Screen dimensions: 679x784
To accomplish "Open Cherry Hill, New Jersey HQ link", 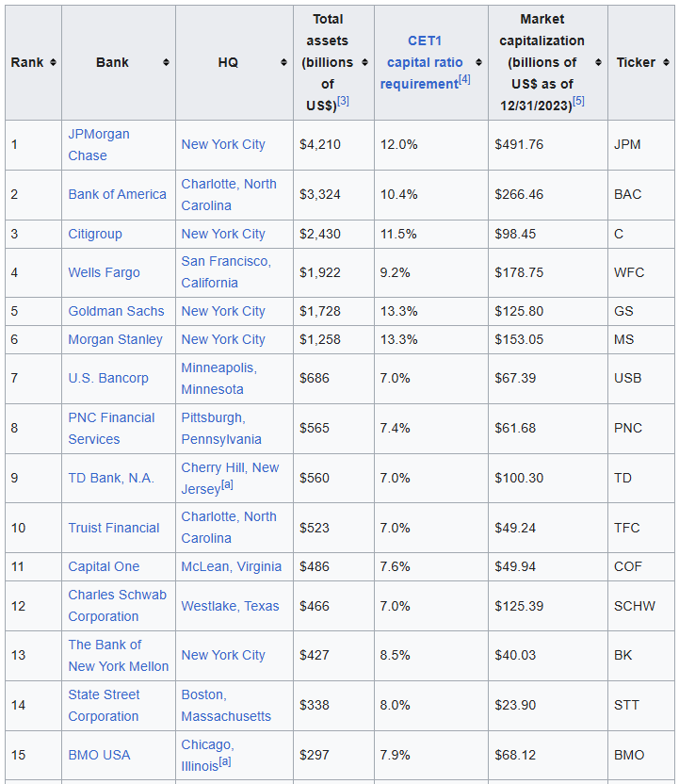I will [x=230, y=478].
